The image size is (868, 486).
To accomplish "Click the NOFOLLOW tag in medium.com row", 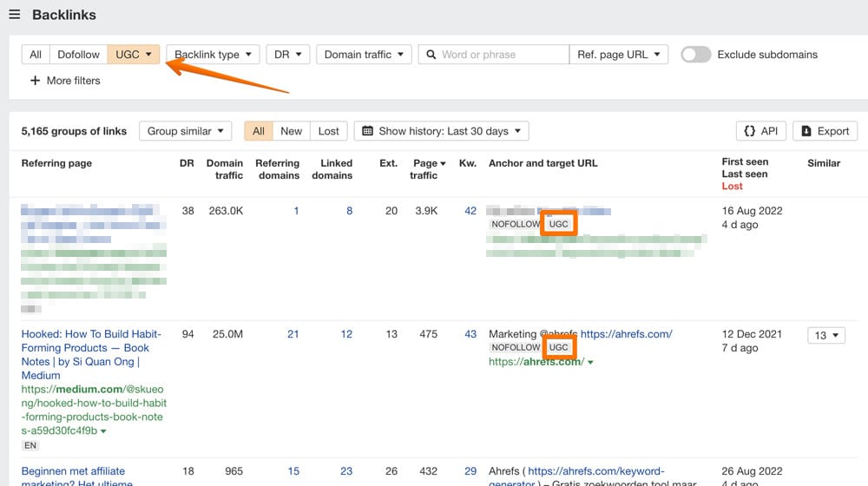I will (x=516, y=347).
